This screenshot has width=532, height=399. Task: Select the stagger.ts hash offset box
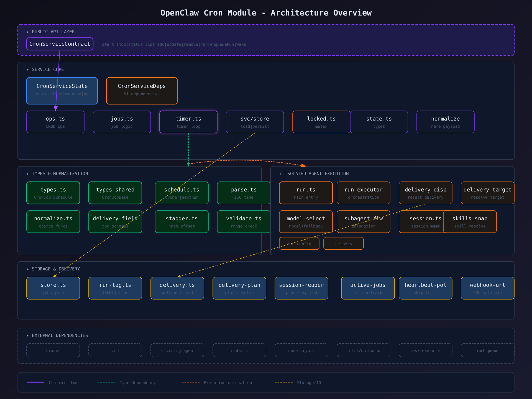point(182,222)
